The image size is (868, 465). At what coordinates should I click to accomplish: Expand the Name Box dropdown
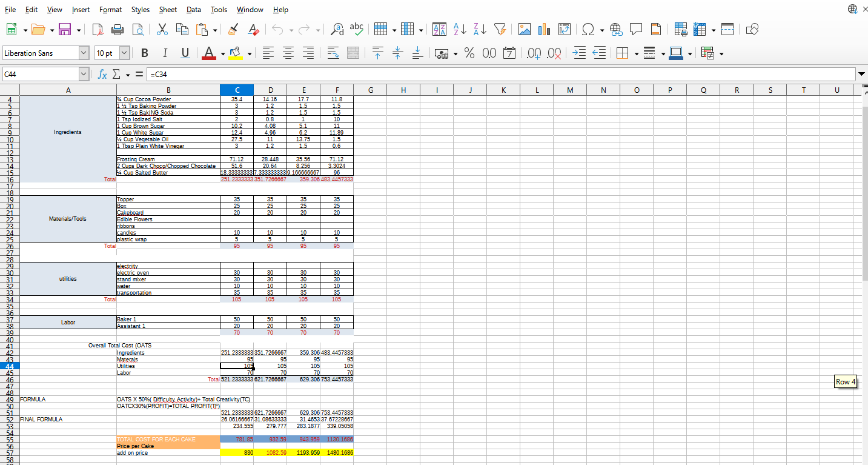pyautogui.click(x=84, y=75)
